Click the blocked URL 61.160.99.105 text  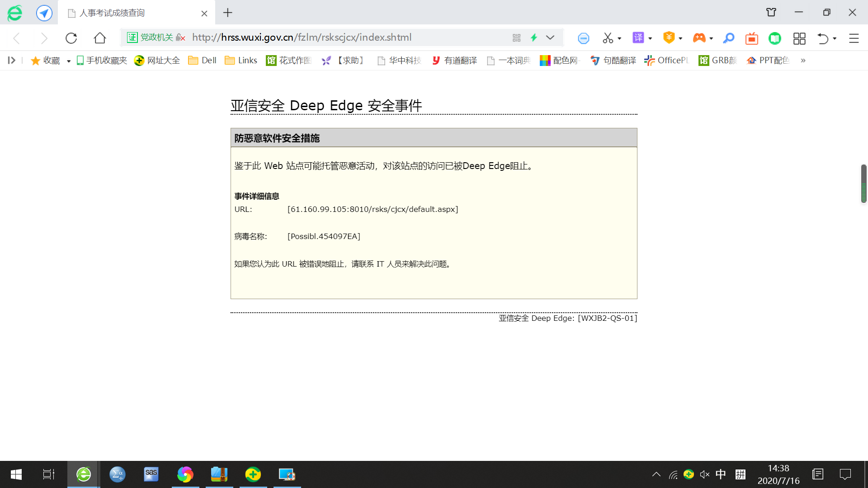click(373, 209)
